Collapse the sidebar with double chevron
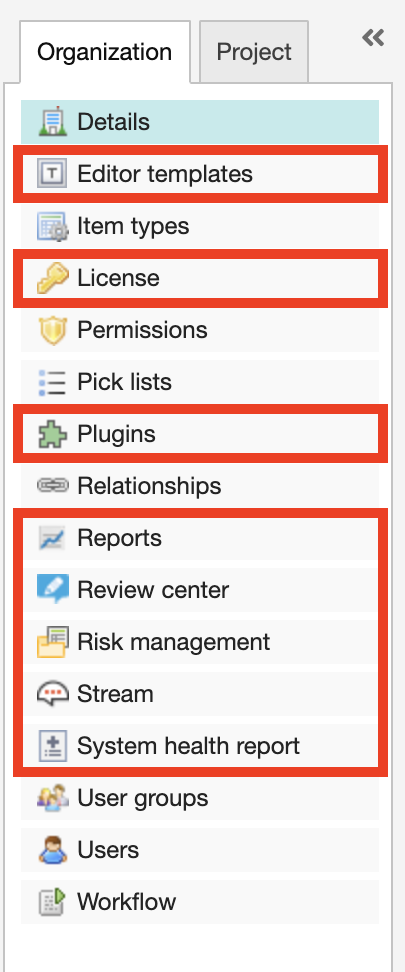405x972 pixels. pyautogui.click(x=373, y=38)
